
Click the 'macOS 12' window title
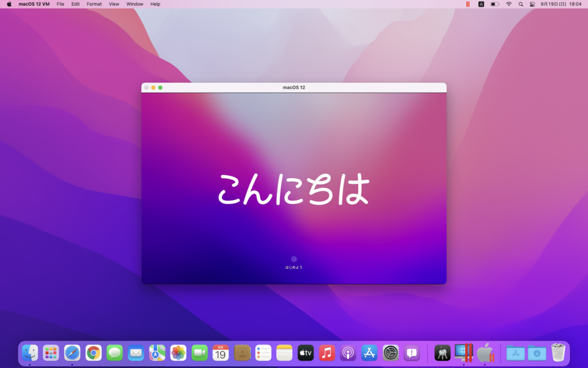[294, 87]
